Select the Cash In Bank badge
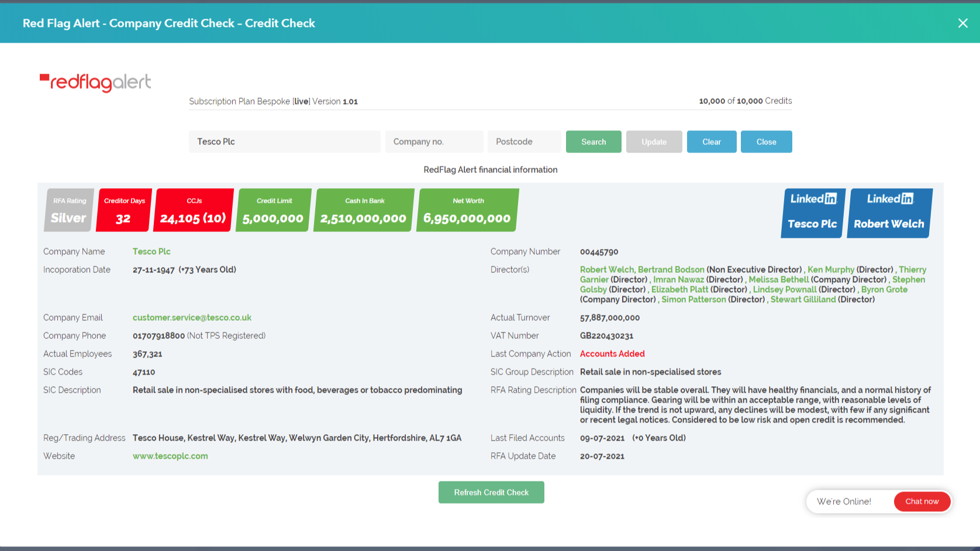Screen dimensions: 980x551 pyautogui.click(x=363, y=210)
